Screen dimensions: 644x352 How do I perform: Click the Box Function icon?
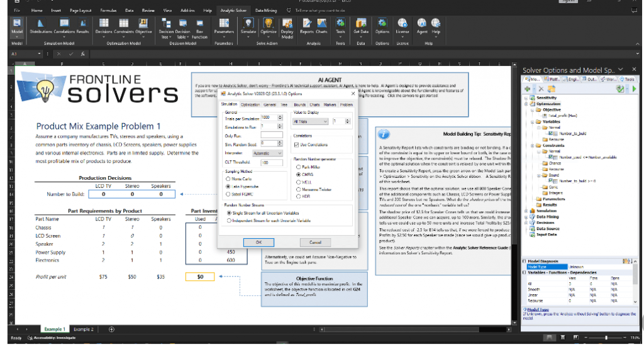click(199, 29)
